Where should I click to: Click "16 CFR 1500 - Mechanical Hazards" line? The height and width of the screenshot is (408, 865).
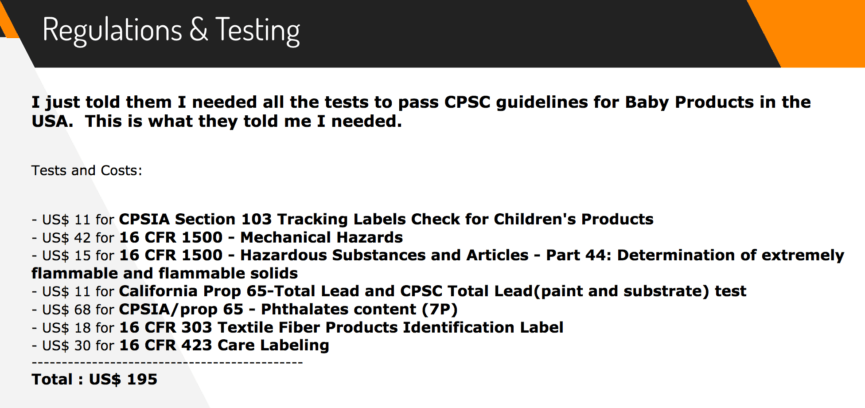[260, 237]
